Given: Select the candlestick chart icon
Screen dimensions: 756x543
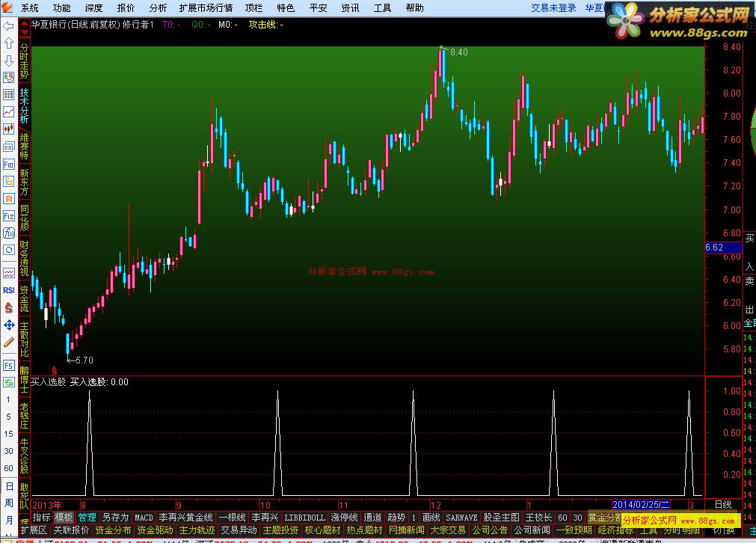Looking at the screenshot, I should 8,129.
